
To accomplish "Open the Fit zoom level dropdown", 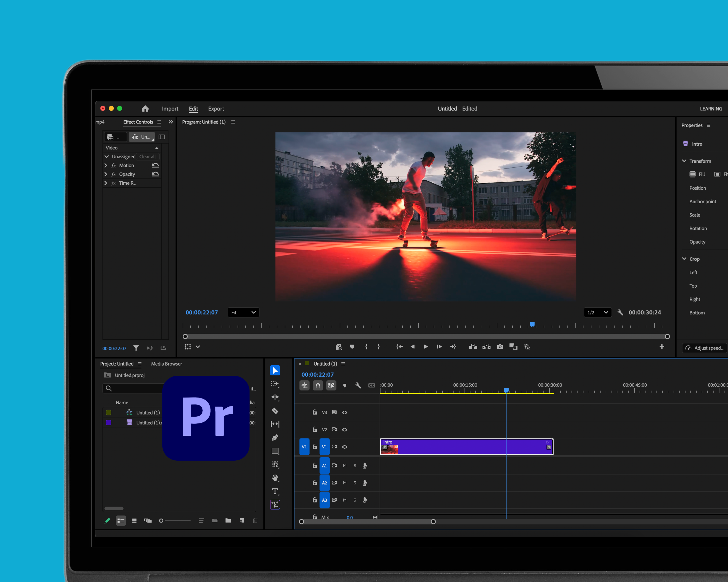I will tap(243, 313).
